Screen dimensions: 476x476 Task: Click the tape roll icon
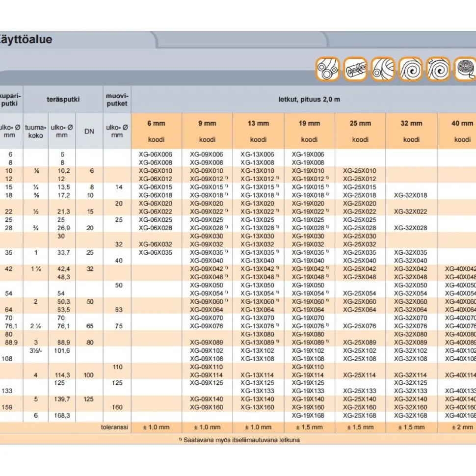[465, 69]
